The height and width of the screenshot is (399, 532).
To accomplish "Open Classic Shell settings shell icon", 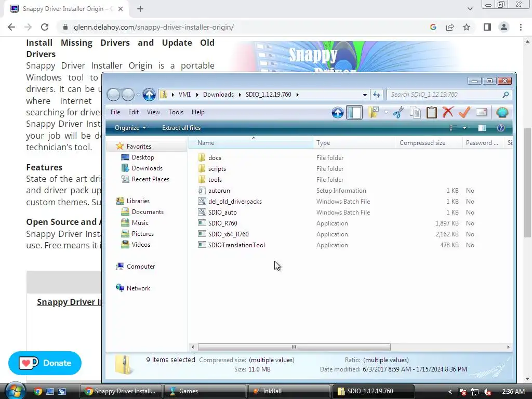I will [x=502, y=112].
